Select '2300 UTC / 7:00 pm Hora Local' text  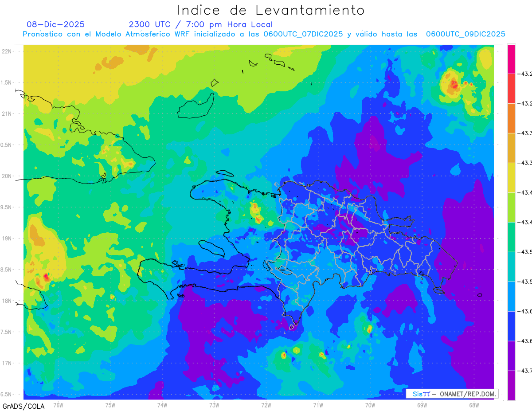(200, 24)
